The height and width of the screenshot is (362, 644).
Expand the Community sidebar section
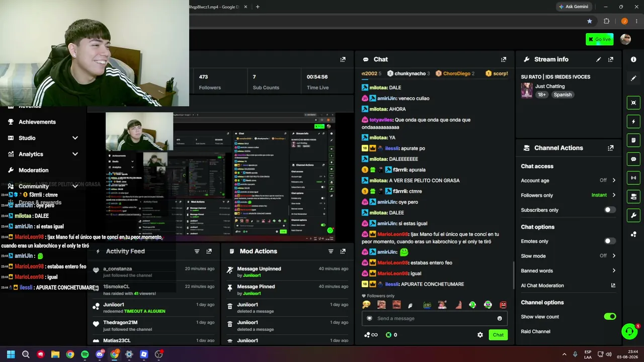75,186
